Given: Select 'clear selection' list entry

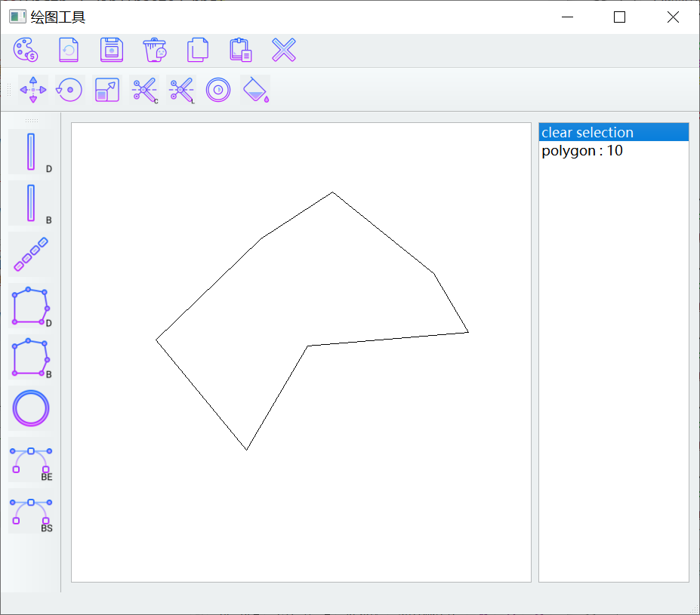Looking at the screenshot, I should [613, 133].
